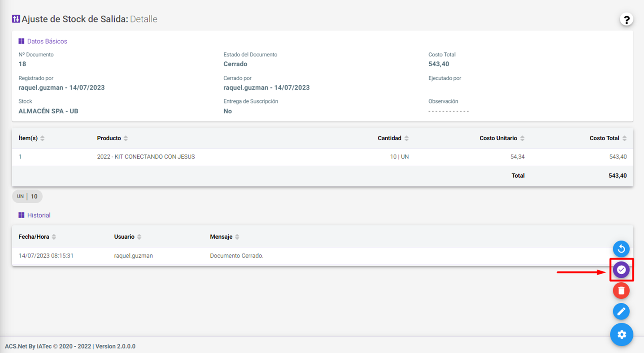
Task: Click the page title Ajuste de Stock de Salida
Action: tap(75, 19)
